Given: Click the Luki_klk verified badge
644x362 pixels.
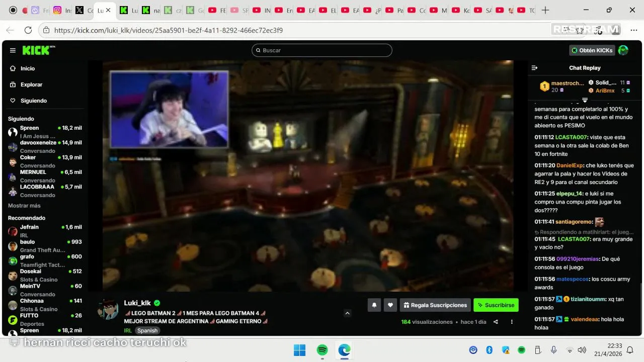Looking at the screenshot, I should [x=157, y=303].
